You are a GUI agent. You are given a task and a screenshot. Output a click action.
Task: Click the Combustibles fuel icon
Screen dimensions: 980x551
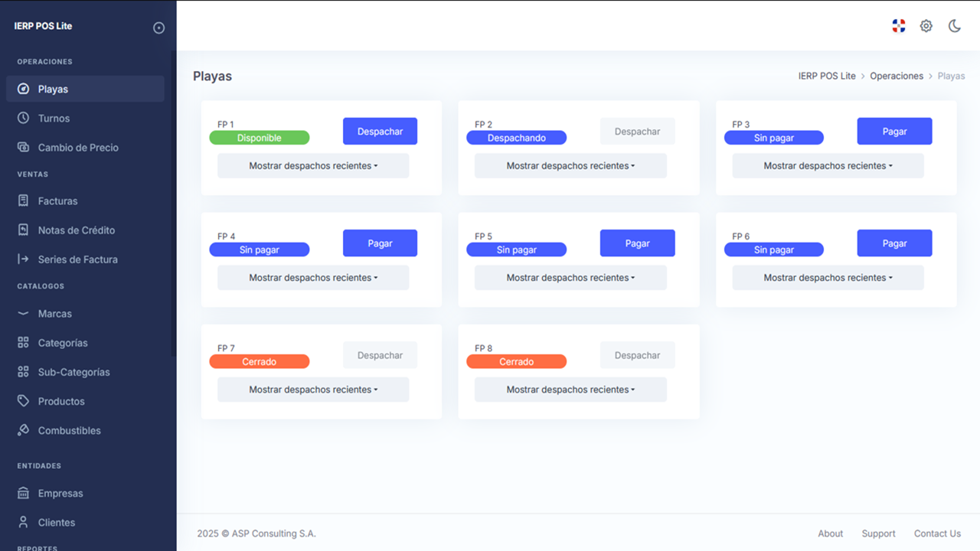24,430
